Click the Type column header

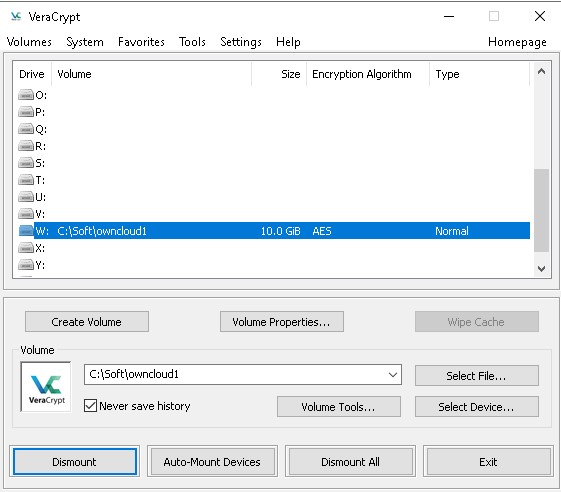tap(479, 74)
